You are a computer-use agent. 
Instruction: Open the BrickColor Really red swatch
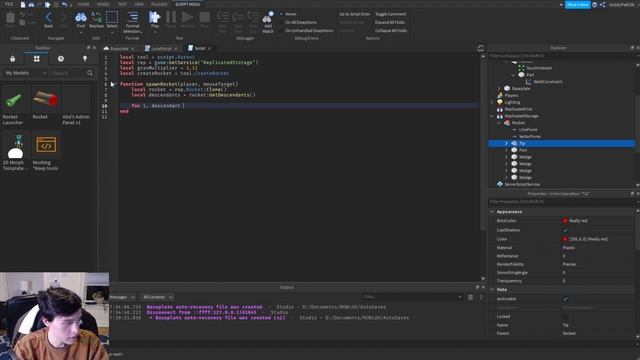(x=565, y=221)
